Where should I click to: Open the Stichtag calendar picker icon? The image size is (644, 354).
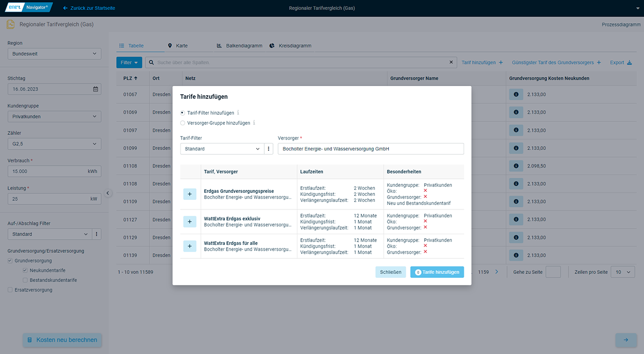pyautogui.click(x=96, y=89)
